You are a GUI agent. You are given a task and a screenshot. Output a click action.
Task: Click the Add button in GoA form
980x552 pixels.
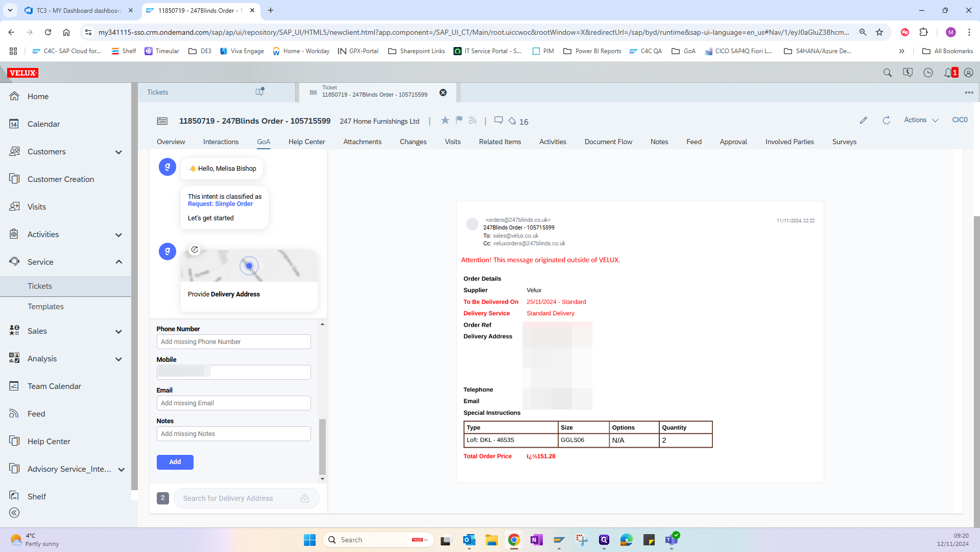pyautogui.click(x=175, y=462)
